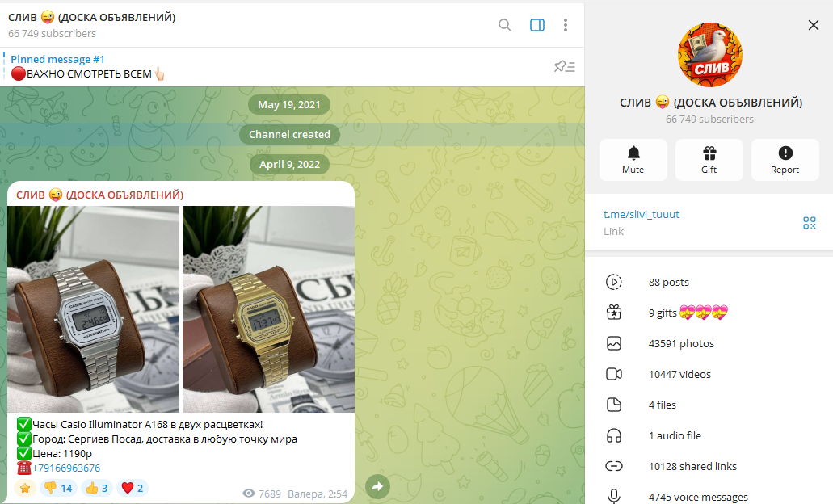Add the heart reaction with count 2
This screenshot has height=504, width=833.
[x=133, y=488]
